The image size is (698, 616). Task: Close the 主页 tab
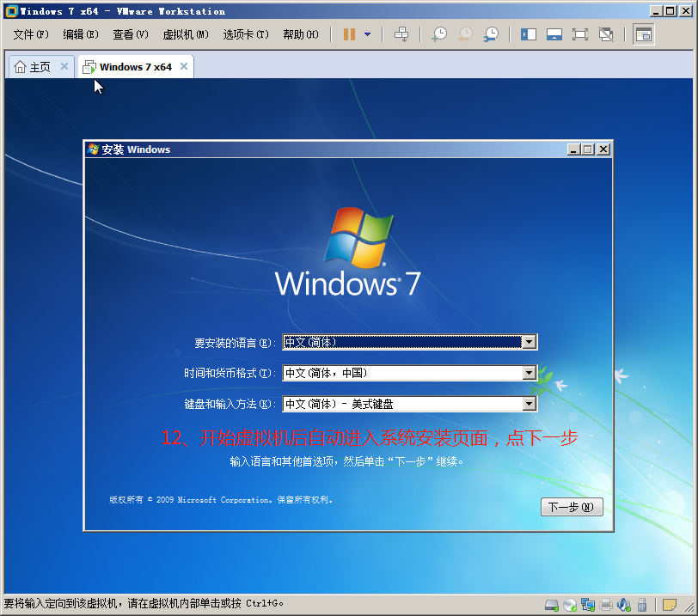(x=64, y=66)
